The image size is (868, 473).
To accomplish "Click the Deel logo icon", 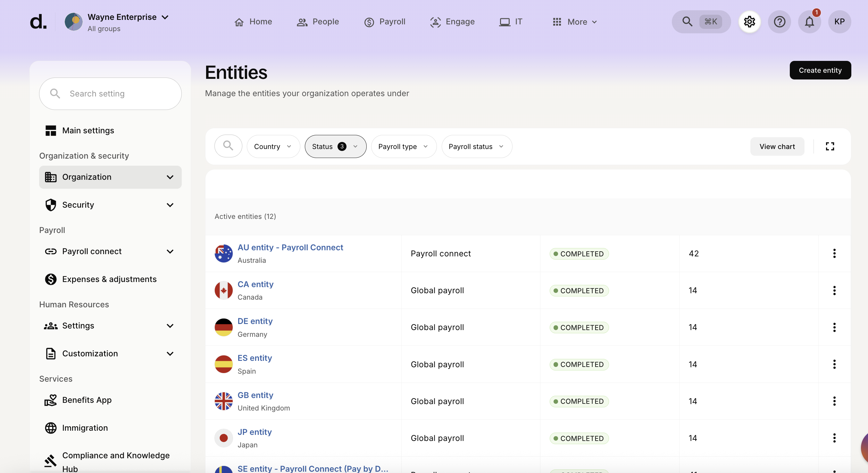I will (x=38, y=22).
